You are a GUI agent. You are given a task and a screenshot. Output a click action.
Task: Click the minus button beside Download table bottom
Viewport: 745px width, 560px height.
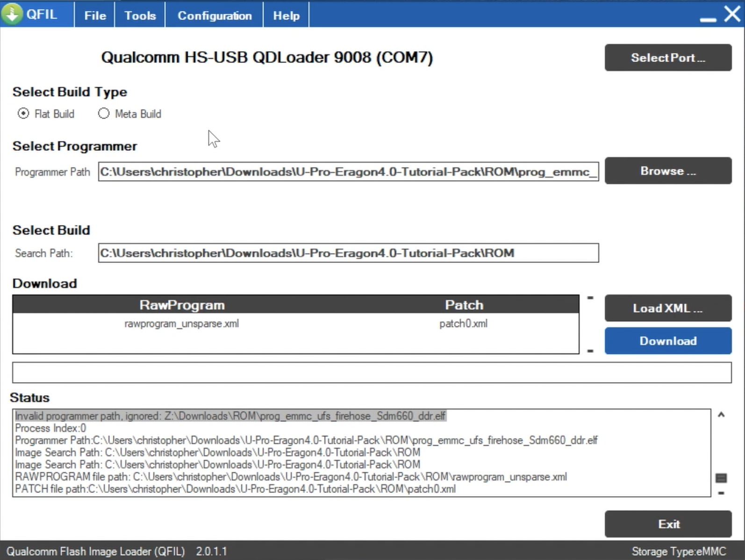coord(590,351)
